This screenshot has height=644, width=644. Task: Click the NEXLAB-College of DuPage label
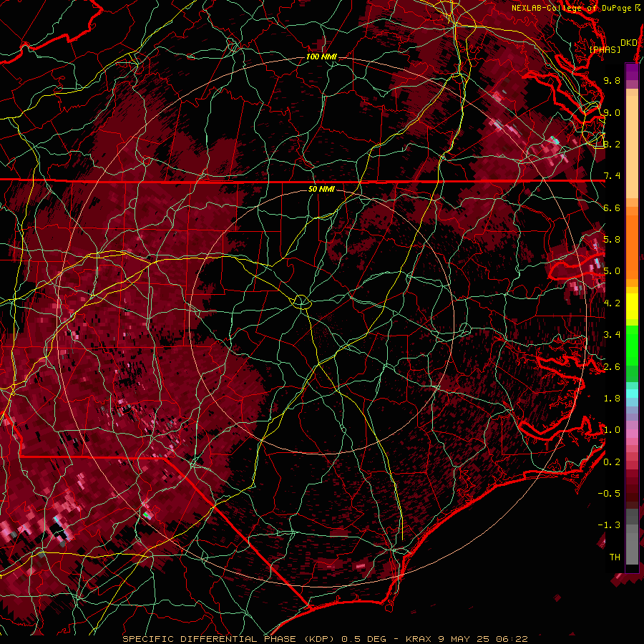(576, 8)
